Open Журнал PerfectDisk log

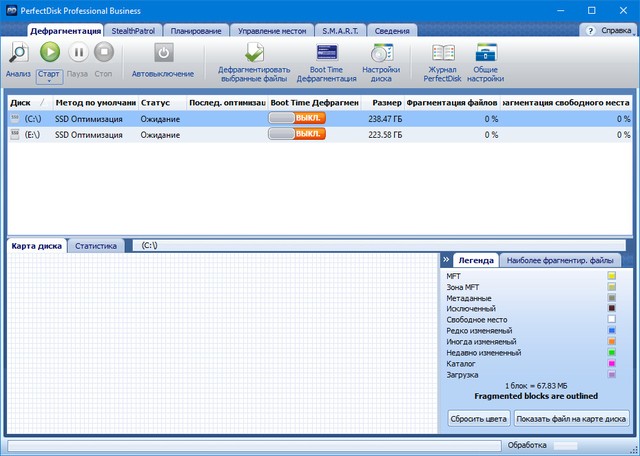pyautogui.click(x=442, y=53)
